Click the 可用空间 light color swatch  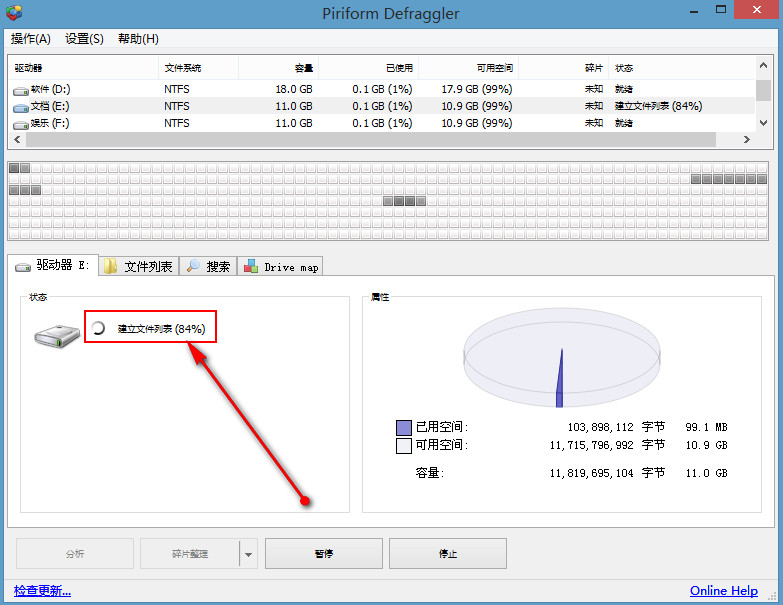[x=403, y=445]
